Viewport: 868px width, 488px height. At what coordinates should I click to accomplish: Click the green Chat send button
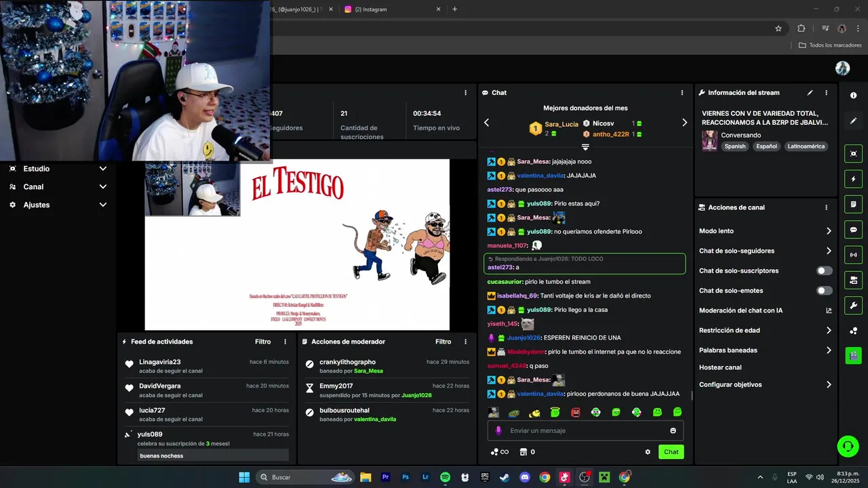(671, 452)
